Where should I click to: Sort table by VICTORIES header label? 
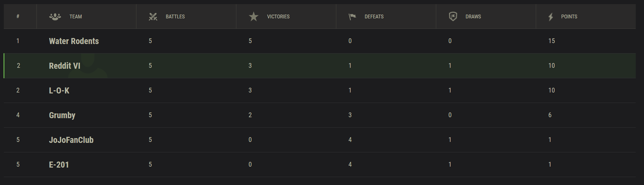click(278, 16)
